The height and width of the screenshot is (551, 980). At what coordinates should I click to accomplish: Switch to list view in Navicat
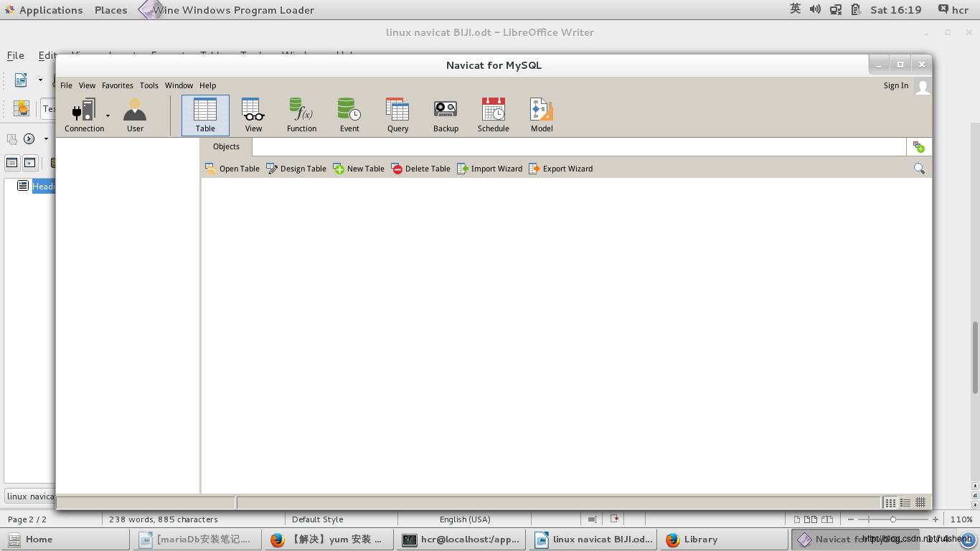pos(905,503)
